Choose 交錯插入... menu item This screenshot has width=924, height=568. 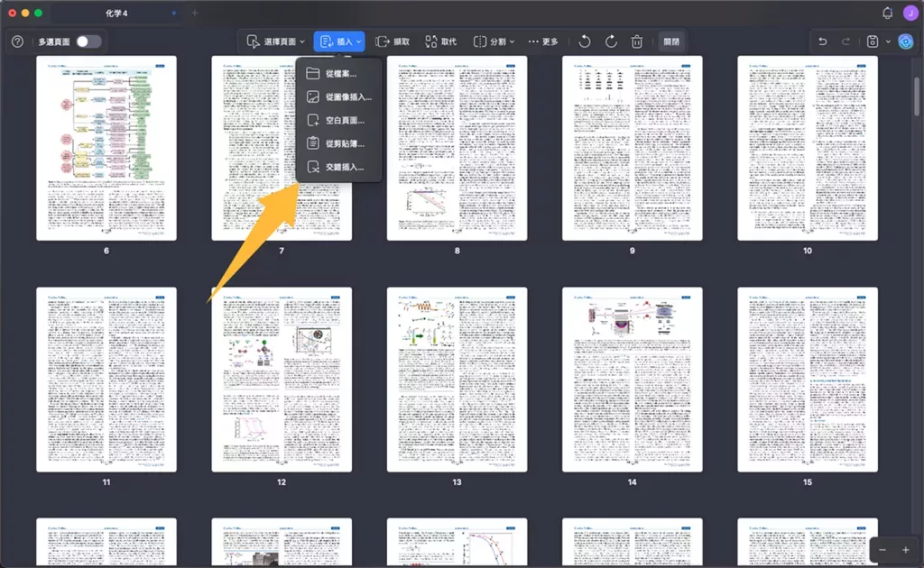(339, 167)
